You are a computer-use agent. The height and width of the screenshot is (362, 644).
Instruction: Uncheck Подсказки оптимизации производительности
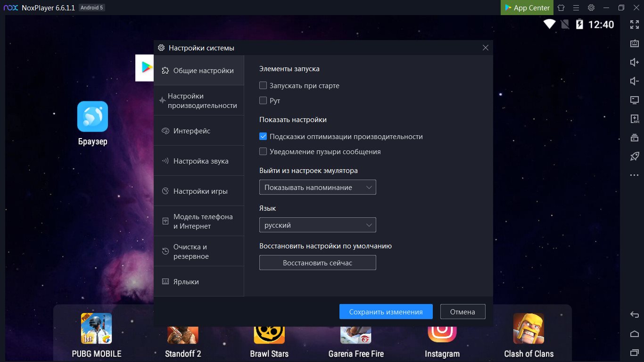pos(263,137)
